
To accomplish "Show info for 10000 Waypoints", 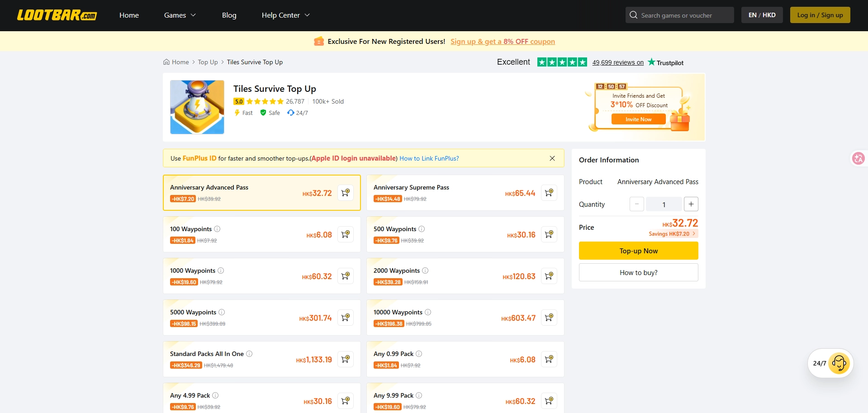I will 428,312.
